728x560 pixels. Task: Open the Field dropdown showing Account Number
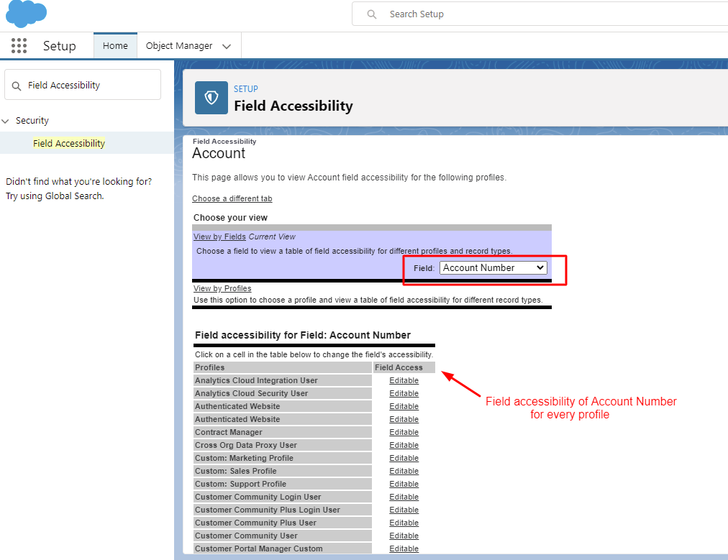click(x=493, y=267)
